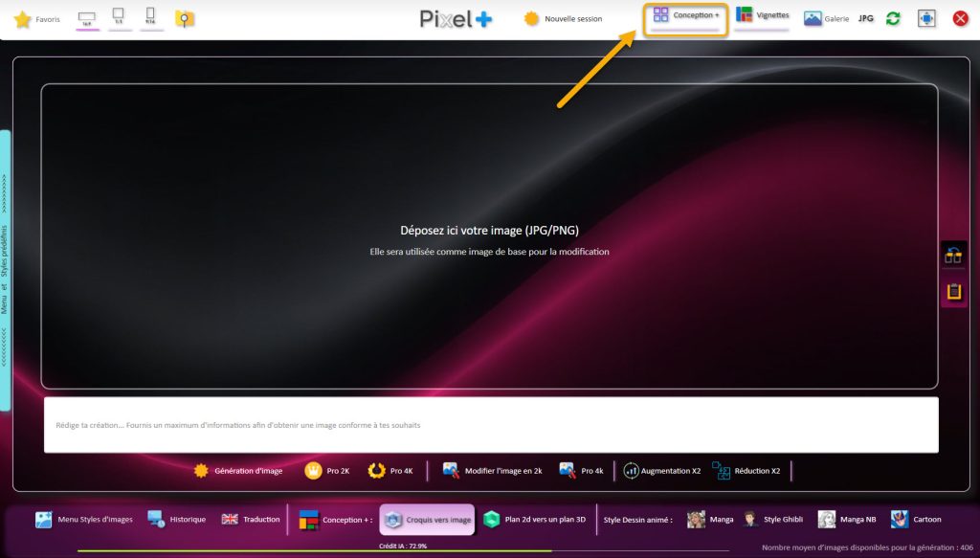Open the Historique panel
This screenshot has width=980, height=558.
pos(177,520)
